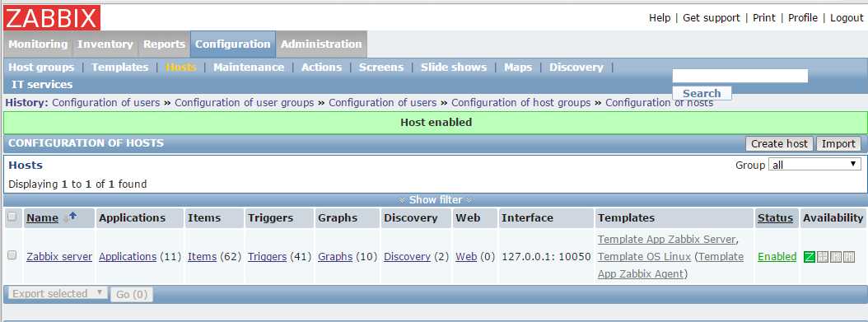Select the Configuration tab

click(x=232, y=44)
